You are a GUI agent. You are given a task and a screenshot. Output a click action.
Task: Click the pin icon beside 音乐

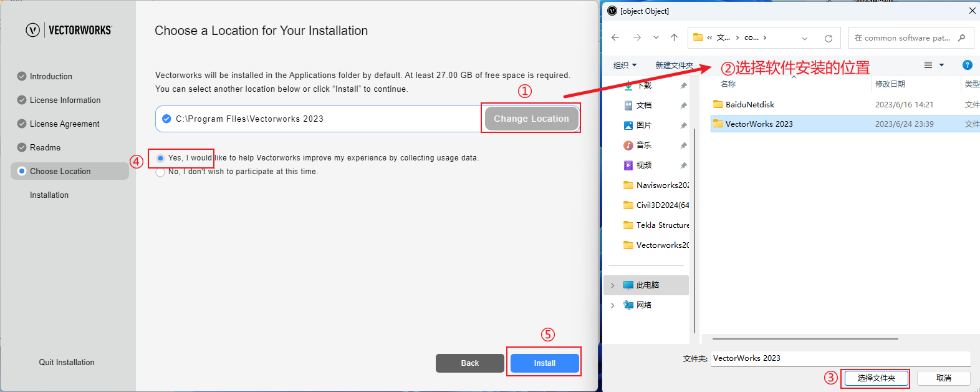[x=684, y=145]
